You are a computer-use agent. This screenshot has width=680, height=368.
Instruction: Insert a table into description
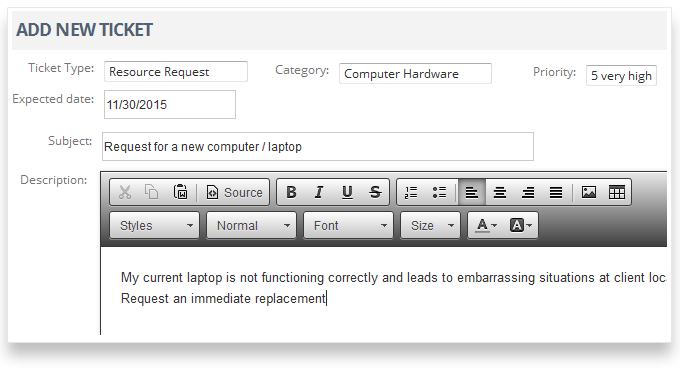pos(617,192)
